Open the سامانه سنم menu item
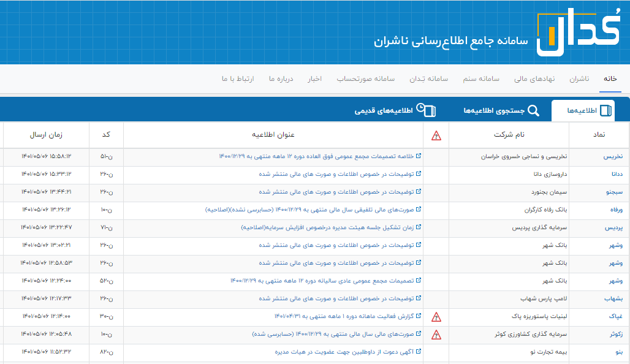Image resolution: width=630 pixels, height=364 pixels. 481,79
